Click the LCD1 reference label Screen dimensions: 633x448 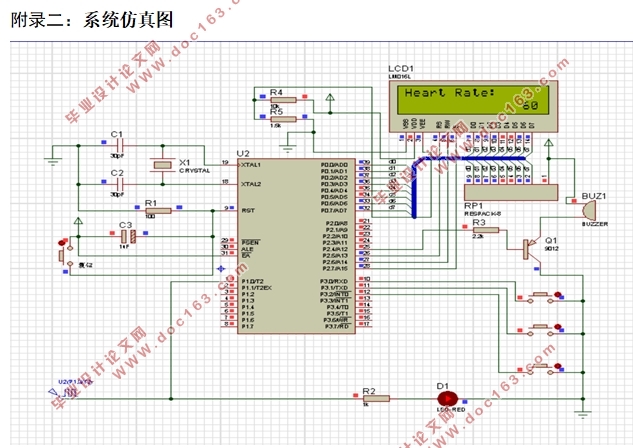point(401,69)
